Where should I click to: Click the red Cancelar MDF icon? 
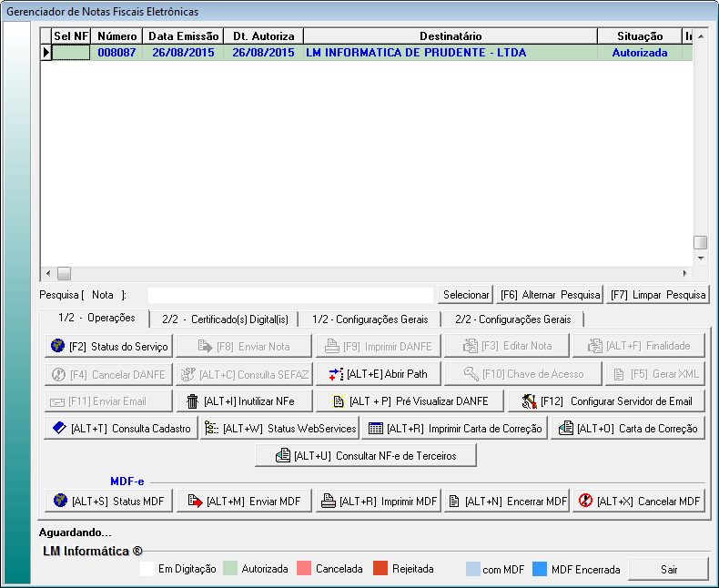(585, 501)
